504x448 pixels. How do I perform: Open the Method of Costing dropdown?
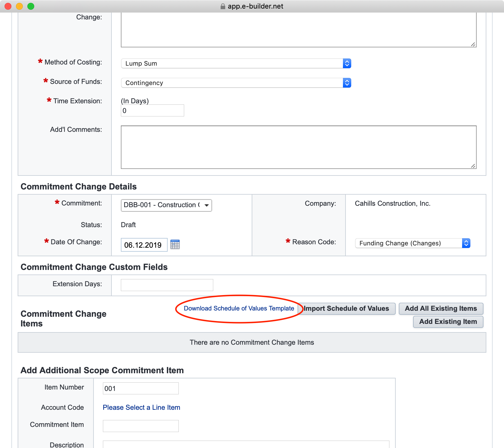coord(236,63)
